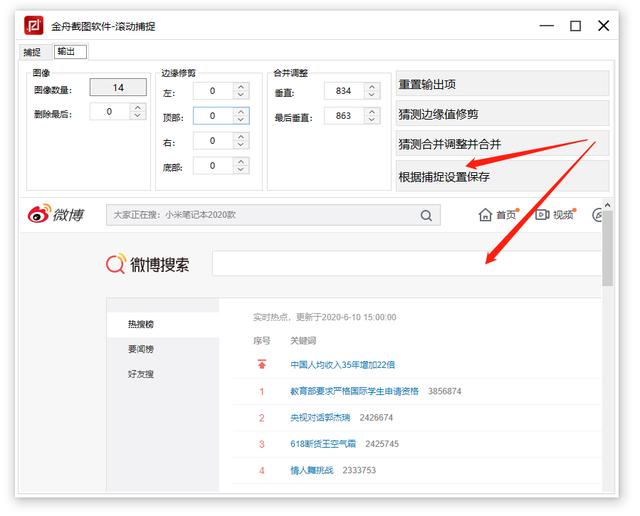The width and height of the screenshot is (640, 516).
Task: Click the 微博 logo
Action: pos(56,214)
